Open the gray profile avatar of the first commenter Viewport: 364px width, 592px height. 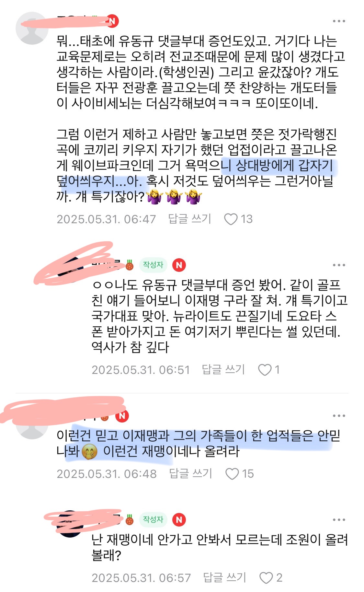pyautogui.click(x=32, y=28)
